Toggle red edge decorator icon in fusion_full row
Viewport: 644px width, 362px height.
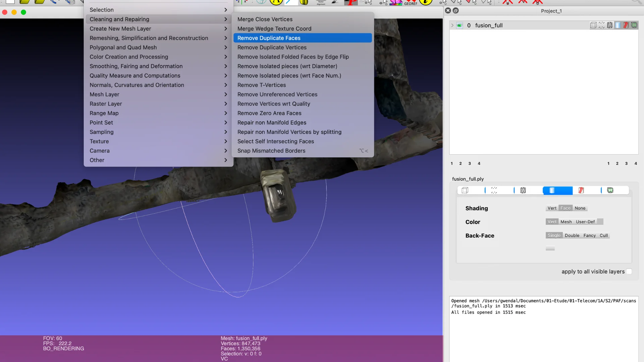pos(626,25)
